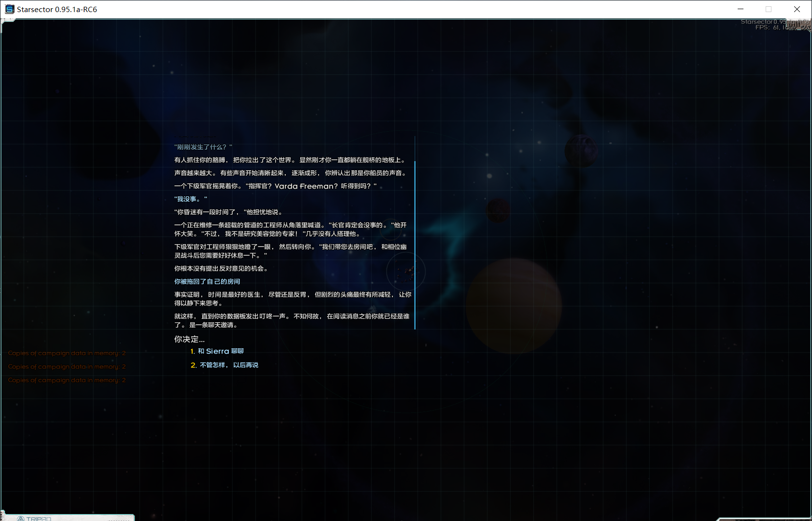Click the Tripad logo icon at bottom left
812x521 pixels.
(x=21, y=519)
